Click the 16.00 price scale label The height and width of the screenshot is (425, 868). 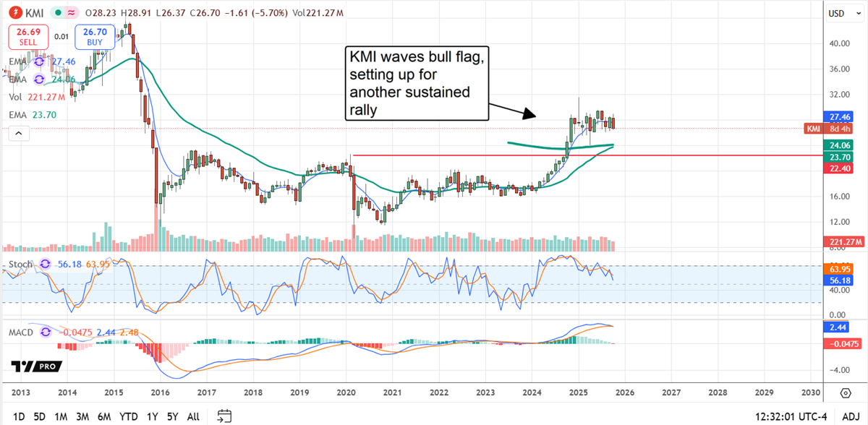pyautogui.click(x=841, y=196)
